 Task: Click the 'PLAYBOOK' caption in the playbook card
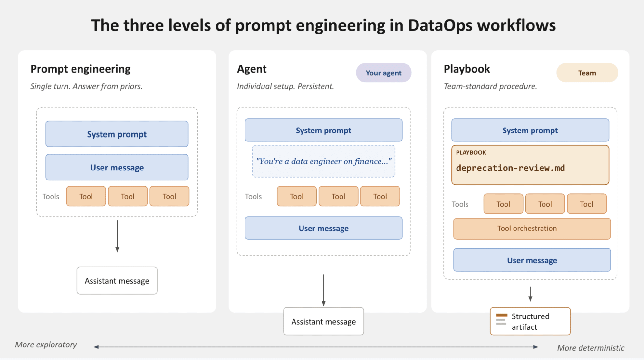pos(471,152)
